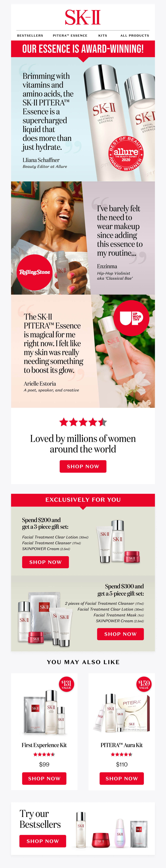Click the SK-II logo at top
The image size is (166, 868).
(83, 17)
